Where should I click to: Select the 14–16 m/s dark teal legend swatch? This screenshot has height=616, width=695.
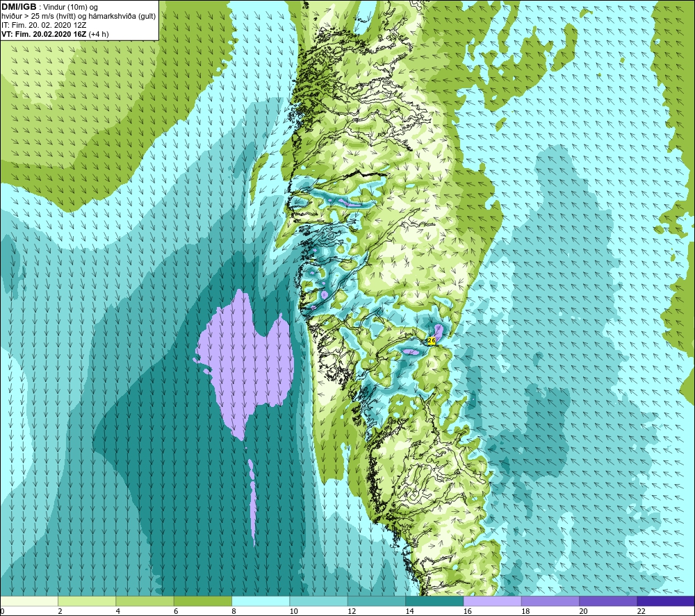(434, 601)
